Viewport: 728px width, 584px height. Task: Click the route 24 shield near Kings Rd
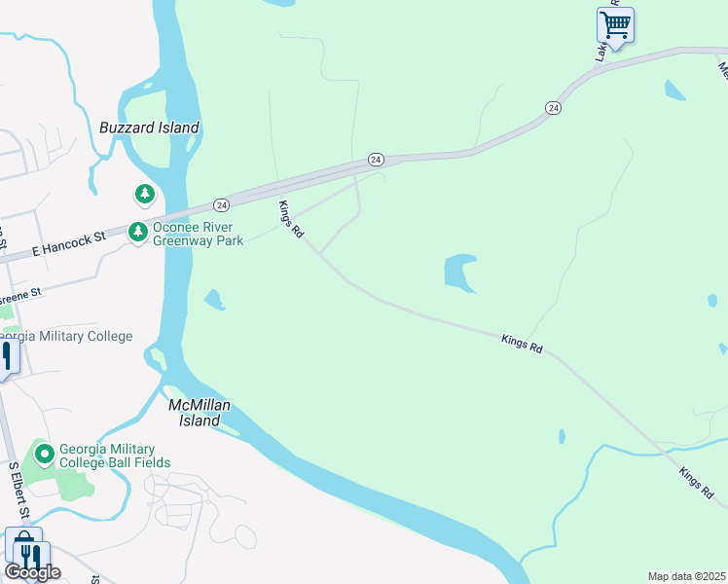click(x=376, y=160)
